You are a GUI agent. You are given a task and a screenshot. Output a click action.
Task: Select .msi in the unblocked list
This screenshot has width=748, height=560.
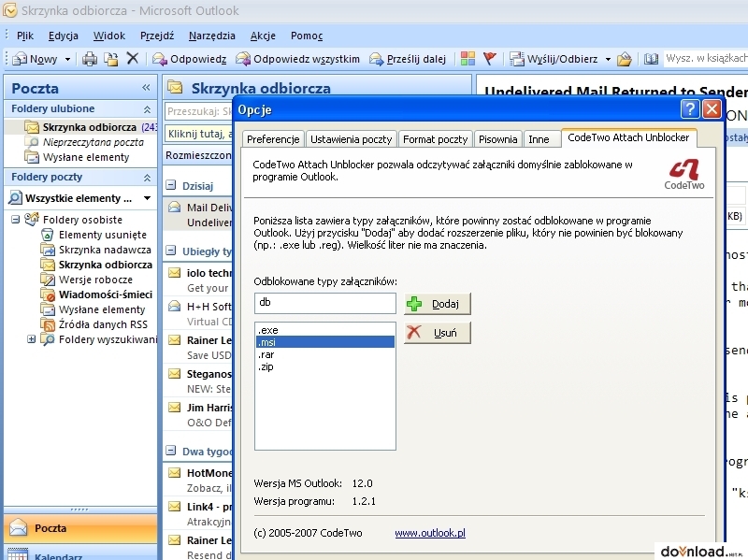(324, 342)
